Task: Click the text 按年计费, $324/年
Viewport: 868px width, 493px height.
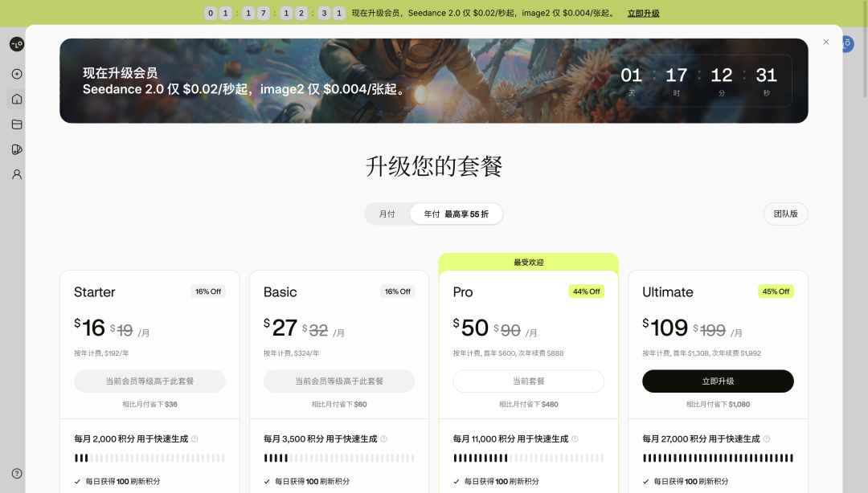Action: 291,353
